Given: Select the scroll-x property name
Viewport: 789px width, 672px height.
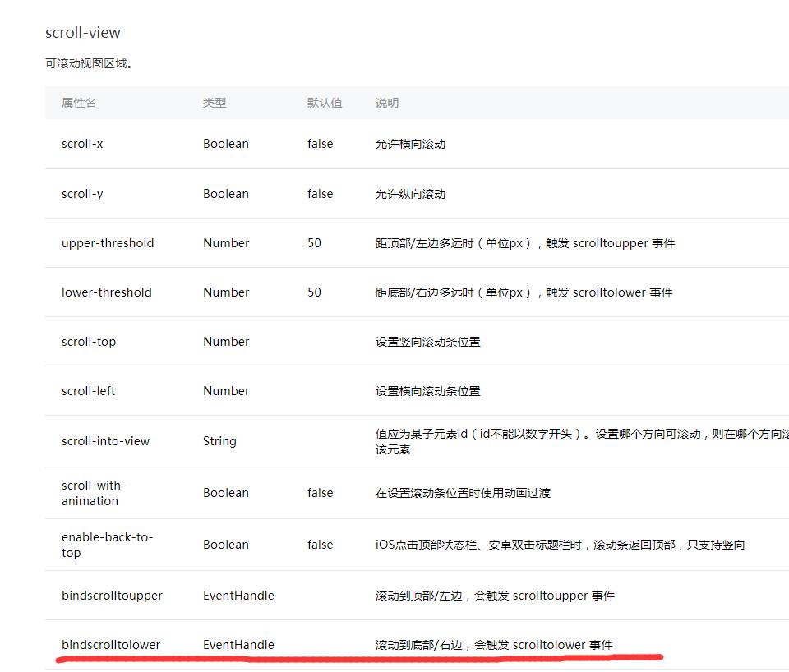Looking at the screenshot, I should click(x=82, y=144).
